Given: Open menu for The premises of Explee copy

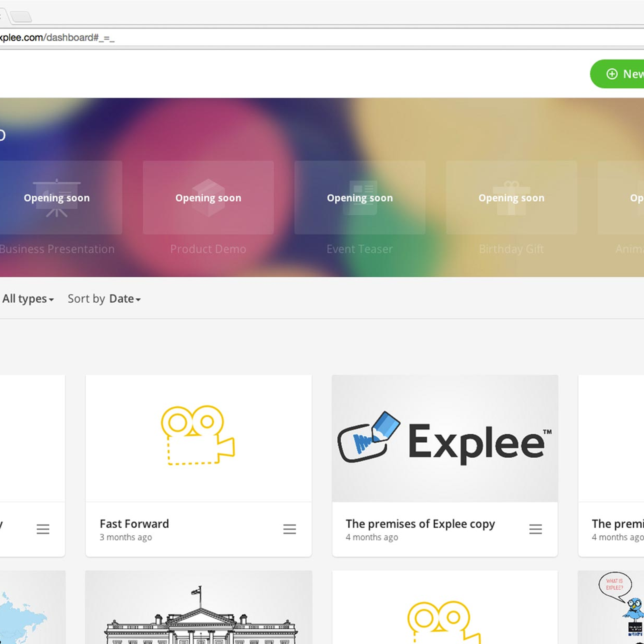Looking at the screenshot, I should [535, 529].
